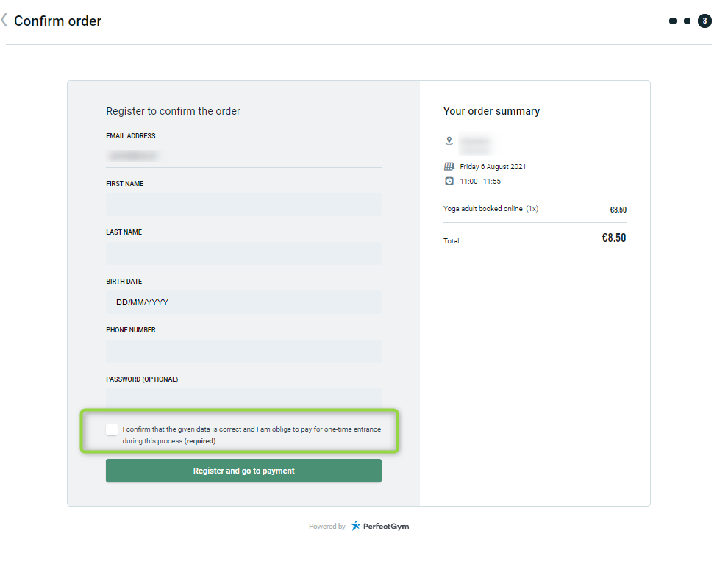Select the second step progress dot
The height and width of the screenshot is (578, 728).
687,21
